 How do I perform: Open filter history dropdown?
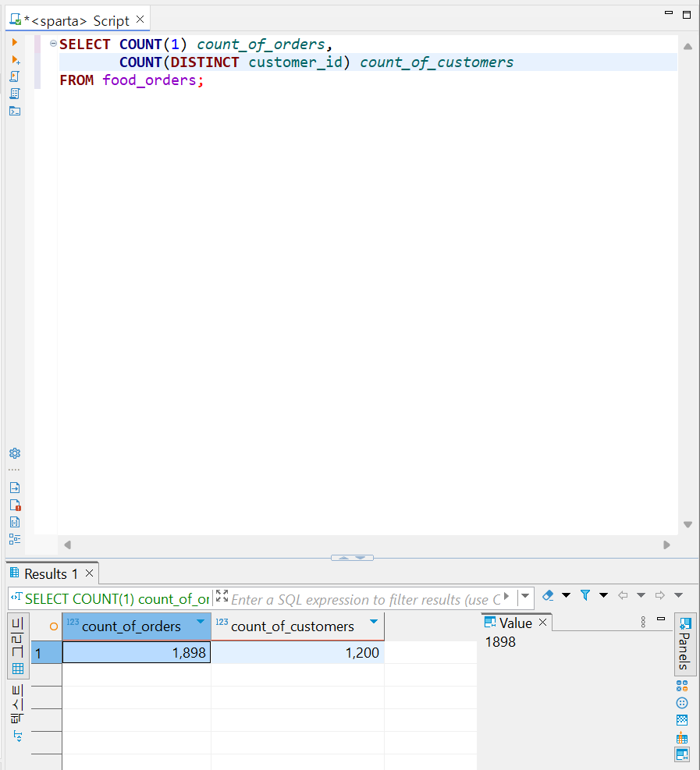click(x=525, y=596)
